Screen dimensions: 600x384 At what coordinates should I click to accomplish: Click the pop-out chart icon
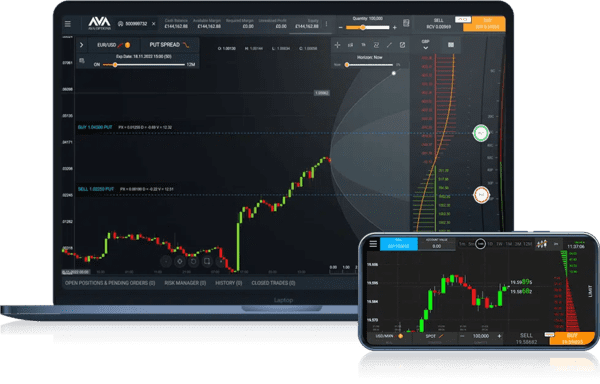402,45
